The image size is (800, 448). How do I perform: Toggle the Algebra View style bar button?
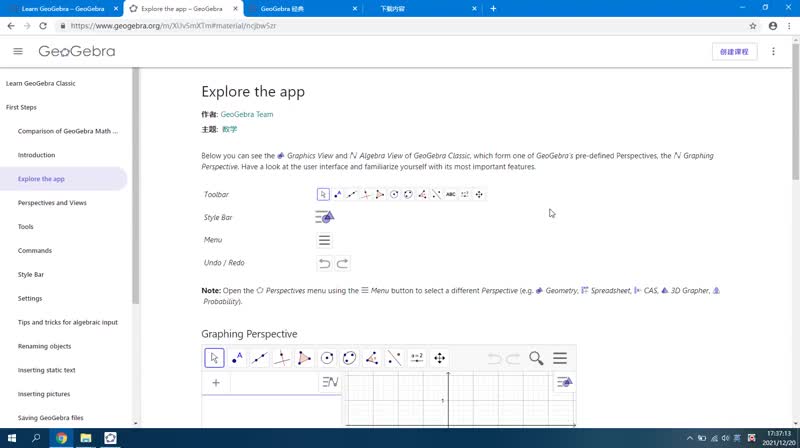pos(330,382)
